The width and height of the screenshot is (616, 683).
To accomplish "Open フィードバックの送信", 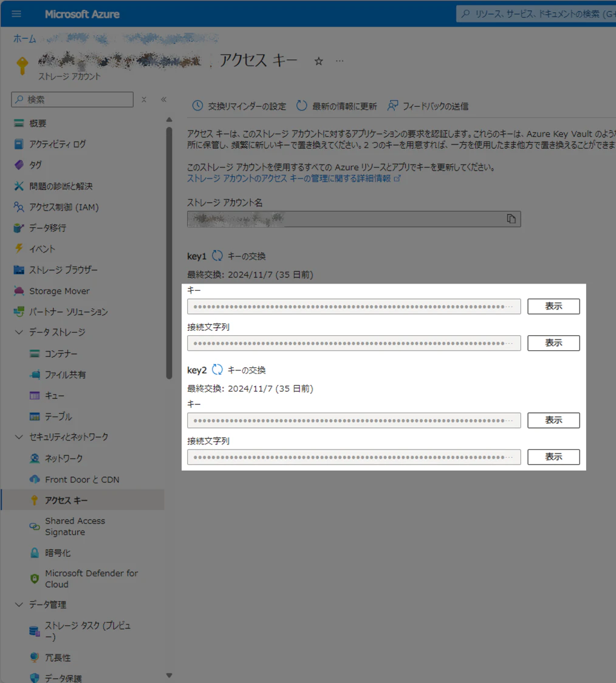I will 428,106.
